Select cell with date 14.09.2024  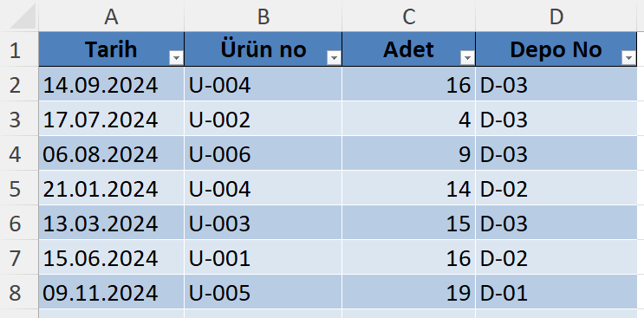[x=111, y=85]
